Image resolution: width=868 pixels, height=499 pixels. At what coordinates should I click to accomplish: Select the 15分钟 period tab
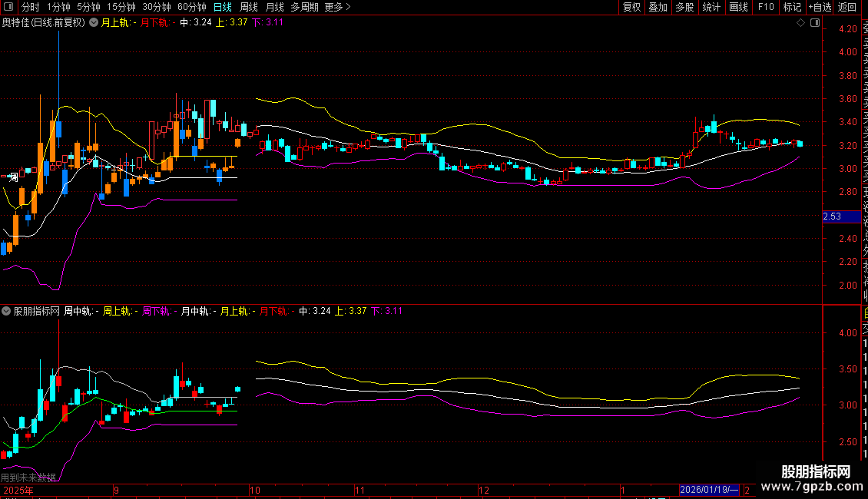[x=121, y=7]
